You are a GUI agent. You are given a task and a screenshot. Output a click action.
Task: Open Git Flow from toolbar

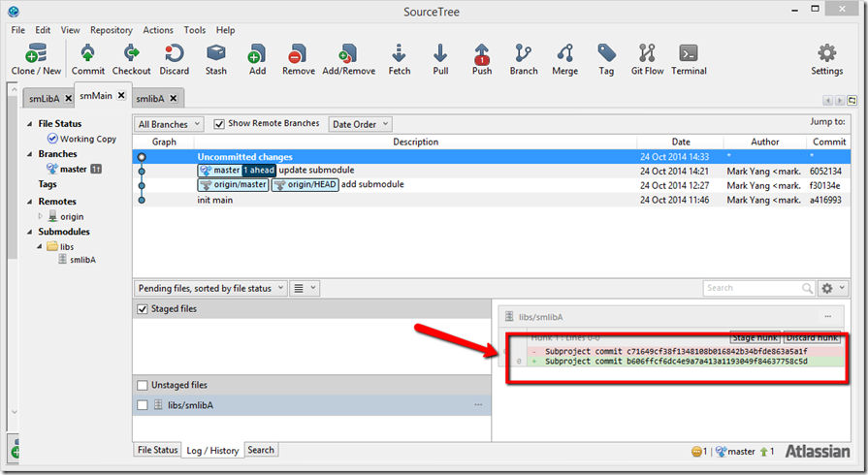[647, 59]
